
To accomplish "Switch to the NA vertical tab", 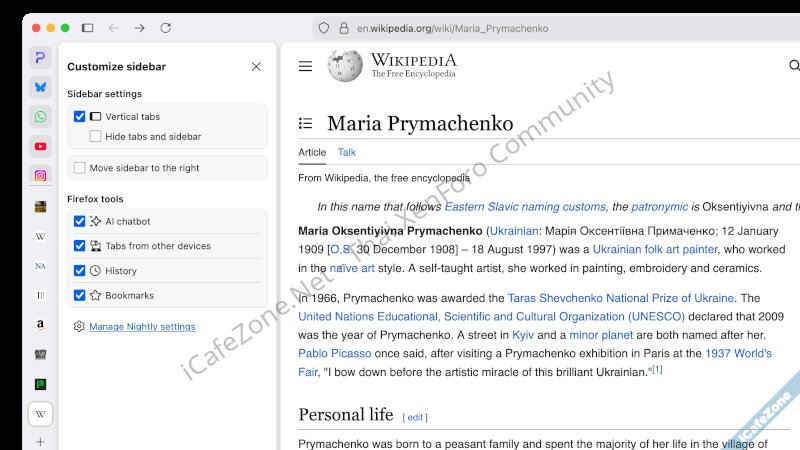I will 40,266.
